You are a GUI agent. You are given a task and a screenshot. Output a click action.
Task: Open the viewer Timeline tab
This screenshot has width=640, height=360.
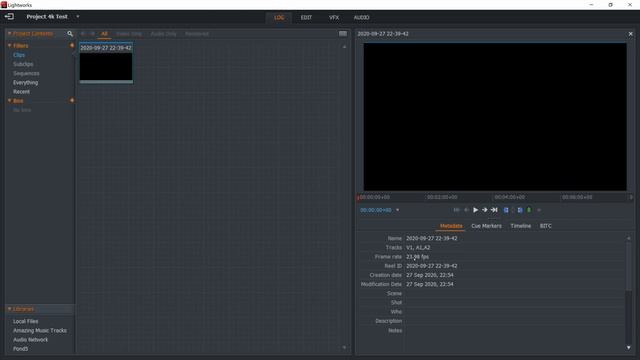[520, 226]
